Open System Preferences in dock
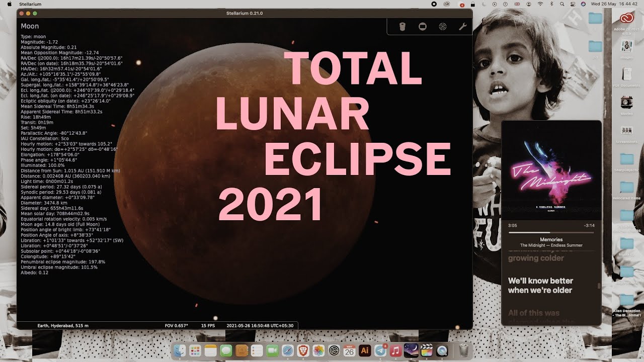This screenshot has width=644, height=362. click(x=334, y=350)
